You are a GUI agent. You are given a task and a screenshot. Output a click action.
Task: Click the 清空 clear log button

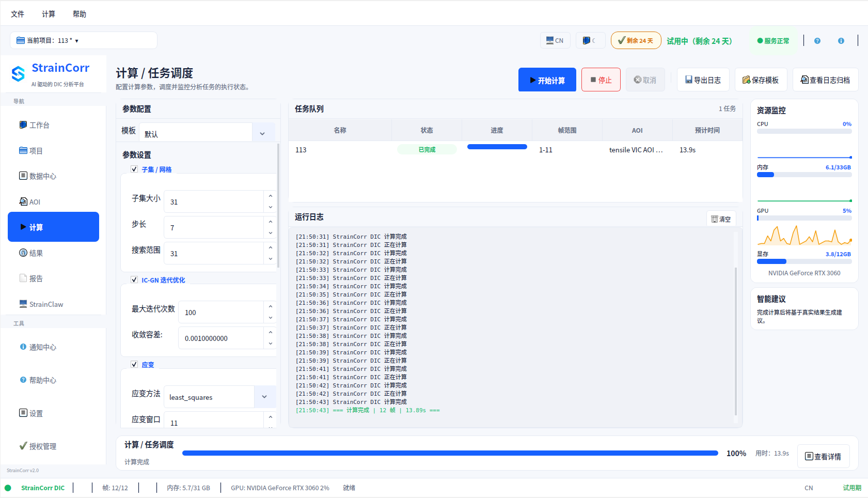(x=721, y=219)
